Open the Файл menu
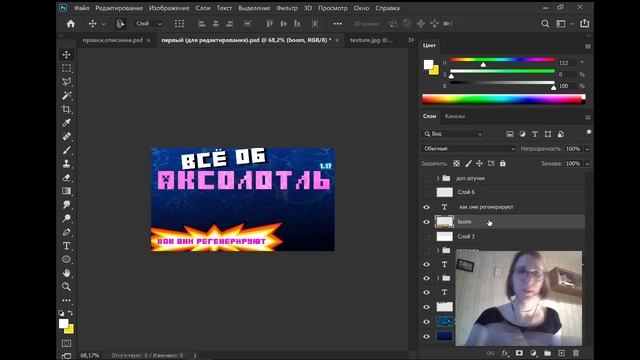 pyautogui.click(x=82, y=8)
